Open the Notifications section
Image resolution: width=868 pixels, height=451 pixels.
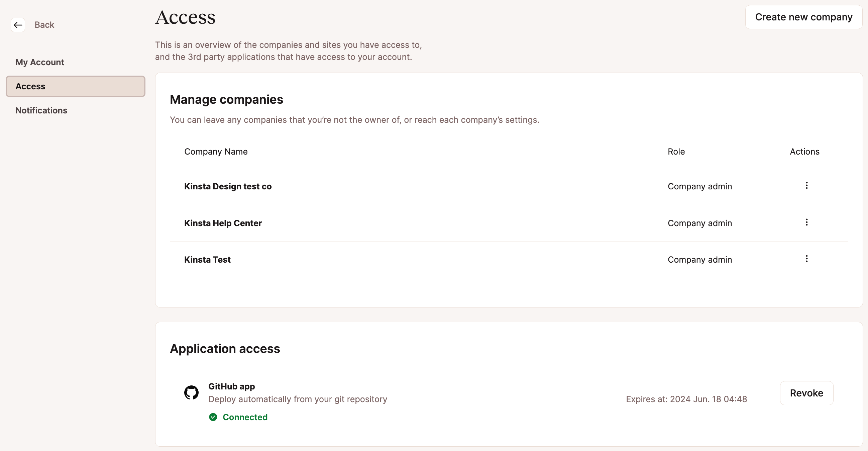(41, 110)
